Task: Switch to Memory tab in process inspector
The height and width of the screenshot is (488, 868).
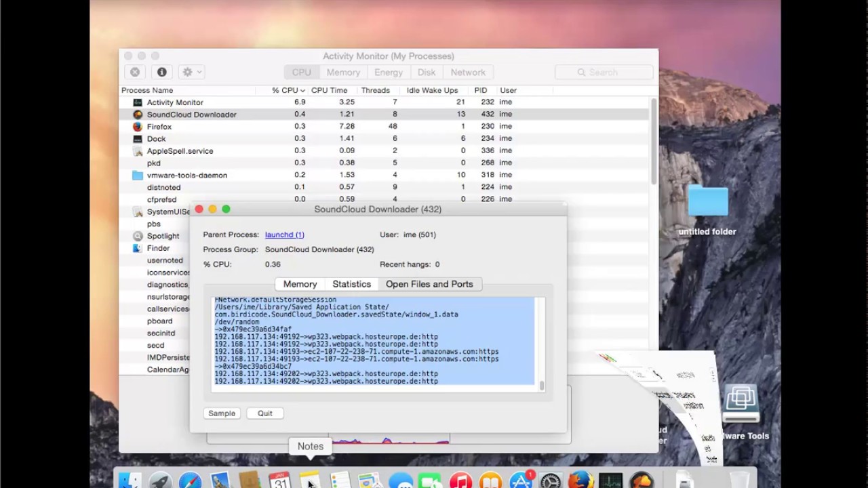Action: tap(300, 284)
